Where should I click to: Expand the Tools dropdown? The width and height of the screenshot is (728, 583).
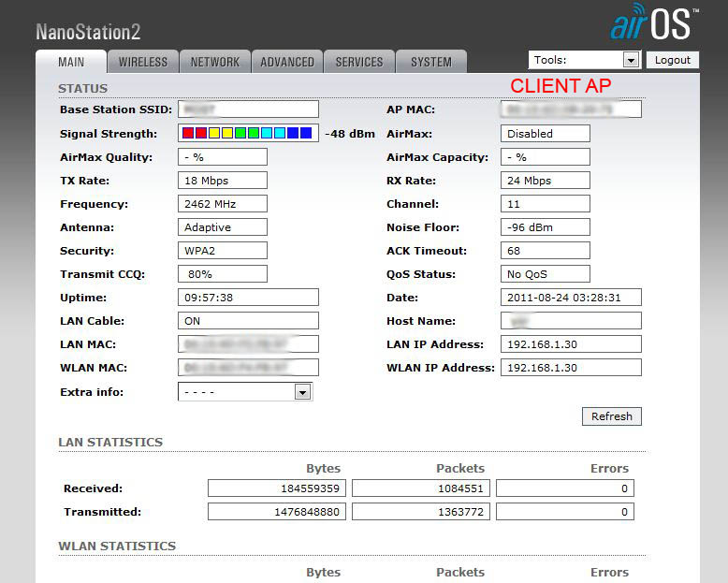pyautogui.click(x=585, y=60)
